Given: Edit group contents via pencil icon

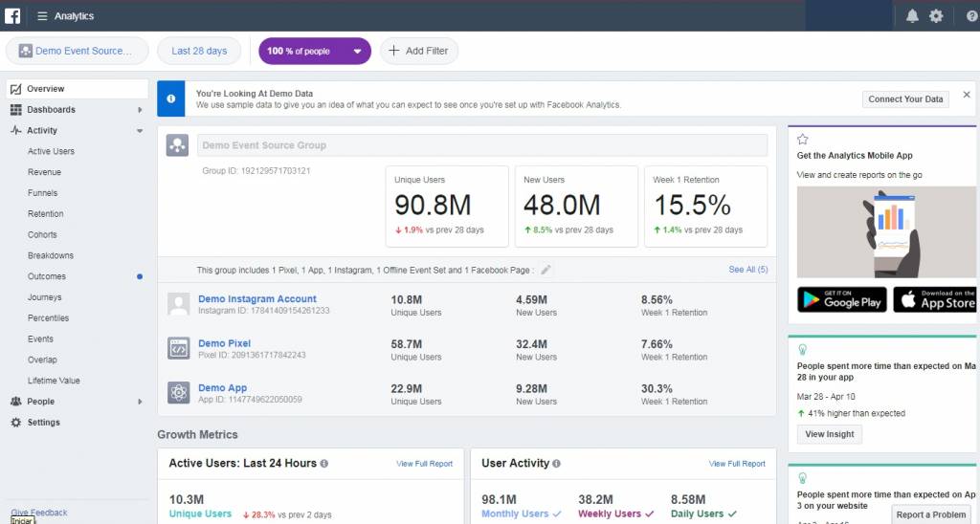Looking at the screenshot, I should (546, 270).
